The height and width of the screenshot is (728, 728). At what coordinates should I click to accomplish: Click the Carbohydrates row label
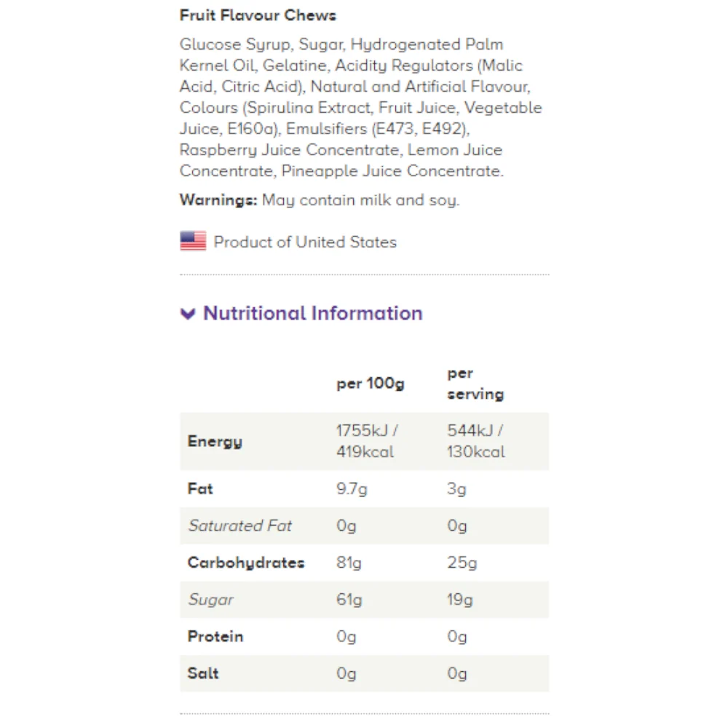tap(246, 563)
